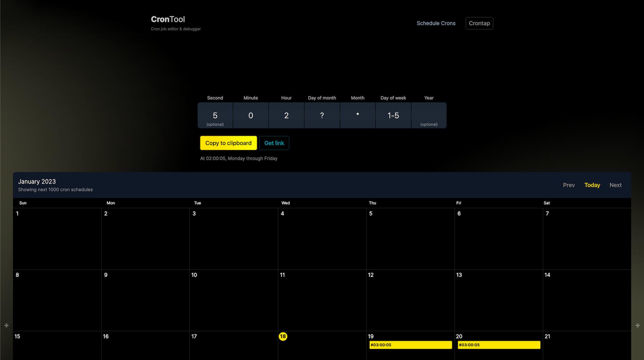
Task: Edit the Second field
Action: pos(215,115)
